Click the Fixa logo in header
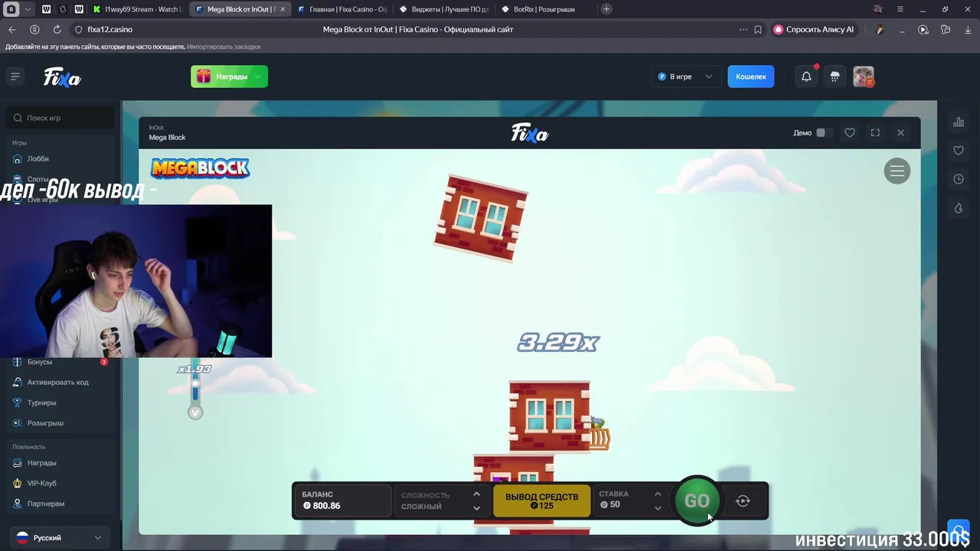The width and height of the screenshot is (980, 551). [x=62, y=77]
